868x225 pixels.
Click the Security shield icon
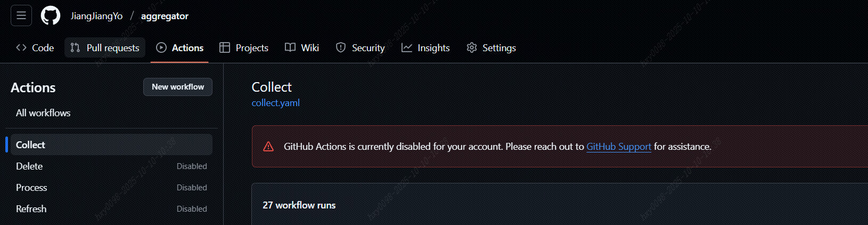pos(341,47)
